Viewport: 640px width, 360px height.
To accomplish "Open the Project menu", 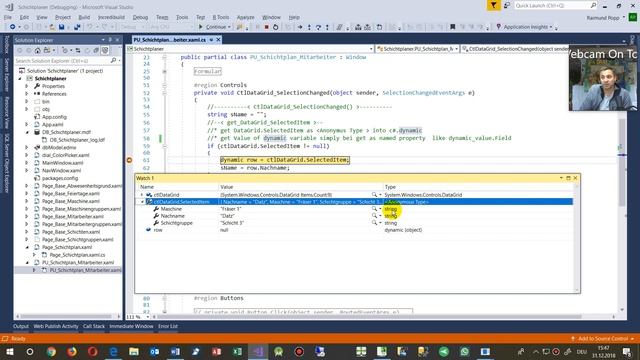I will point(63,17).
